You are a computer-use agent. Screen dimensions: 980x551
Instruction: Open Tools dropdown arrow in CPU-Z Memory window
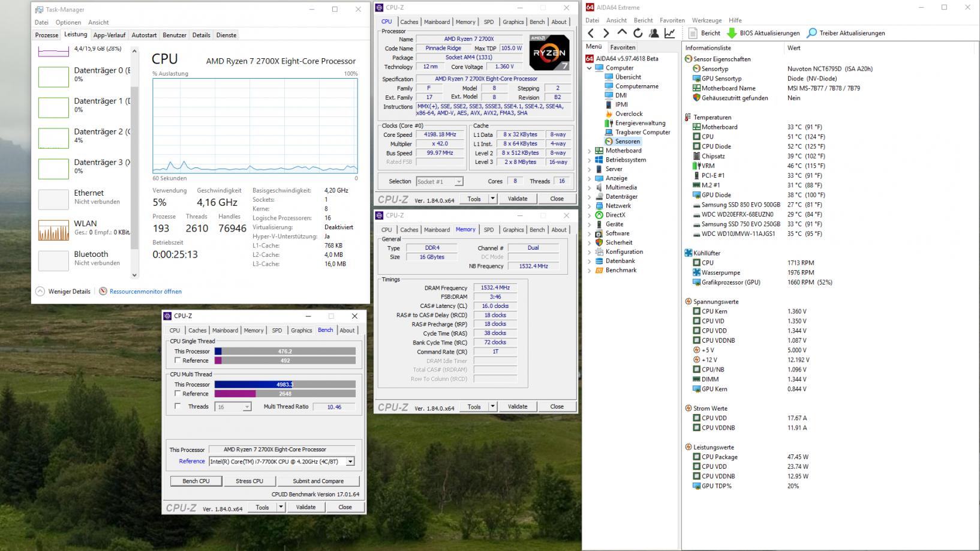pos(492,406)
